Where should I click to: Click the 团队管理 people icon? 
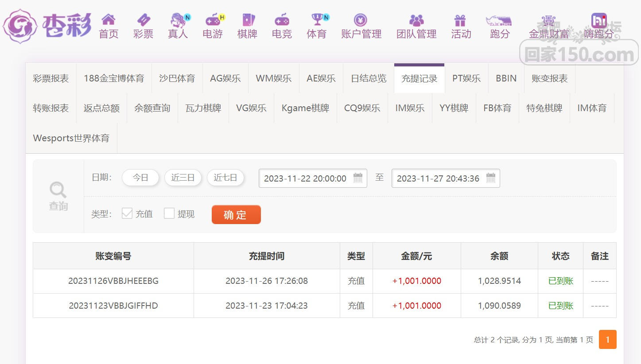pos(416,20)
